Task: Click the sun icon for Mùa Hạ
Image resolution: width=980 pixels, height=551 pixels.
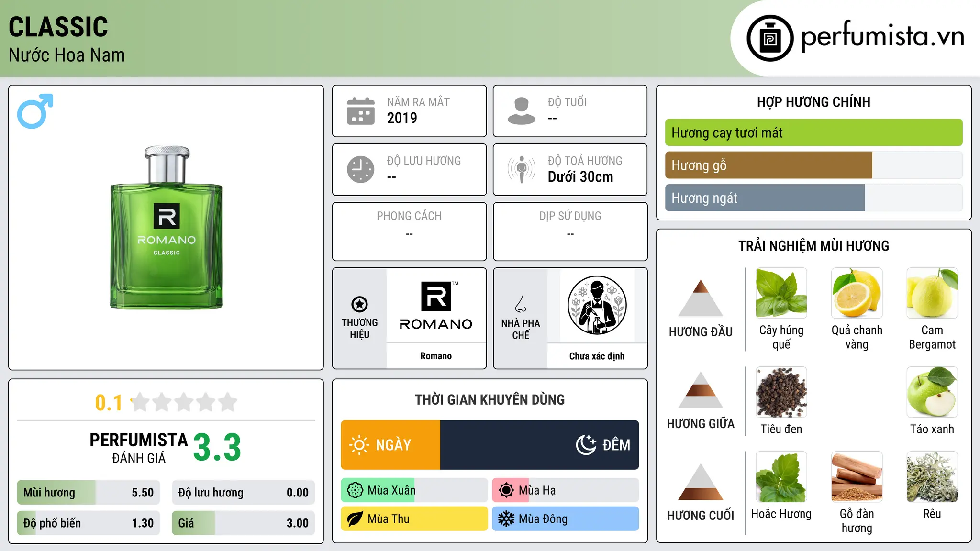Action: [x=506, y=490]
